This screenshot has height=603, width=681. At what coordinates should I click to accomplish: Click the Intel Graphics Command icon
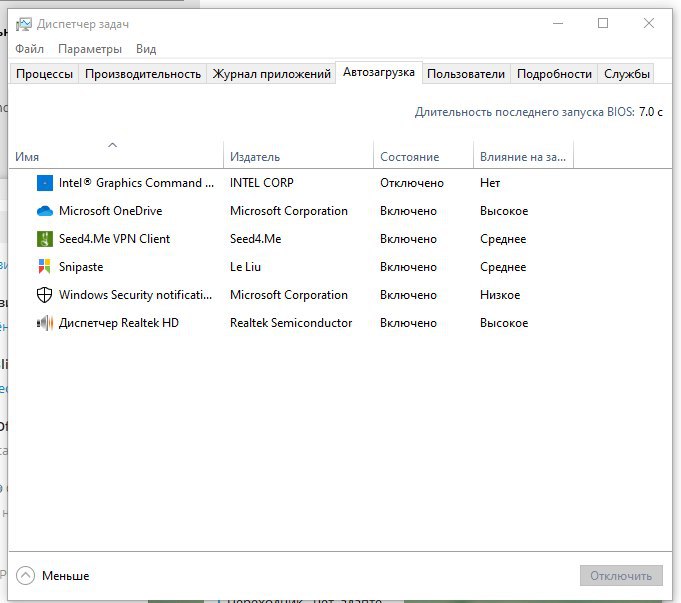[x=45, y=183]
